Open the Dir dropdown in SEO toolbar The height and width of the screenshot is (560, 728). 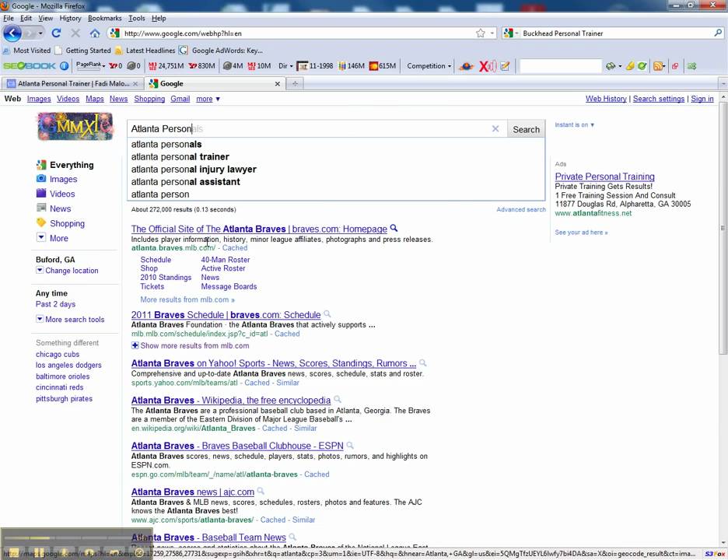click(x=285, y=66)
